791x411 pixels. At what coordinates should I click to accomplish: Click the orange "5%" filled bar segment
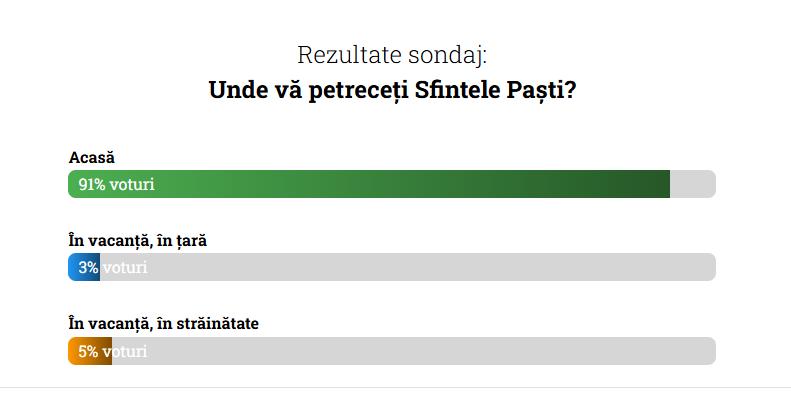tap(88, 351)
